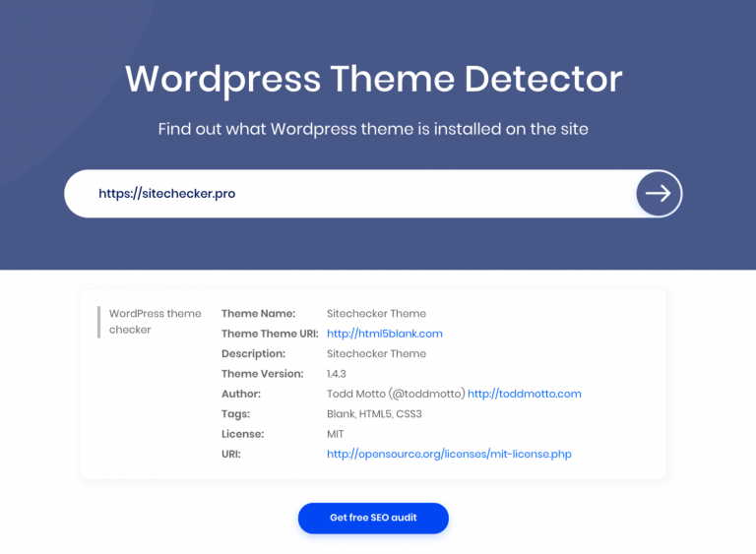The image size is (756, 554).
Task: Open the mit-license.php license URI link
Action: 449,455
